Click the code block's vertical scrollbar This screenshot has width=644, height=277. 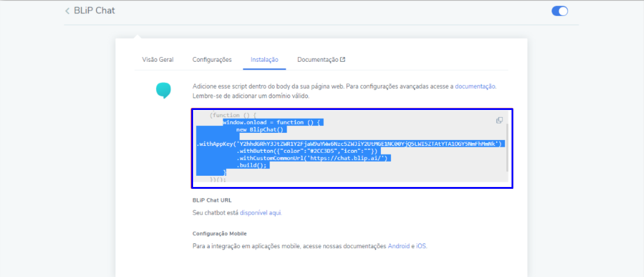click(507, 148)
